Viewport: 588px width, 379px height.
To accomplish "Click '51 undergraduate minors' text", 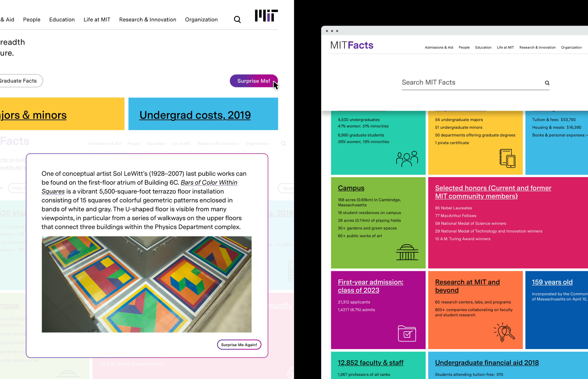I will pyautogui.click(x=458, y=127).
